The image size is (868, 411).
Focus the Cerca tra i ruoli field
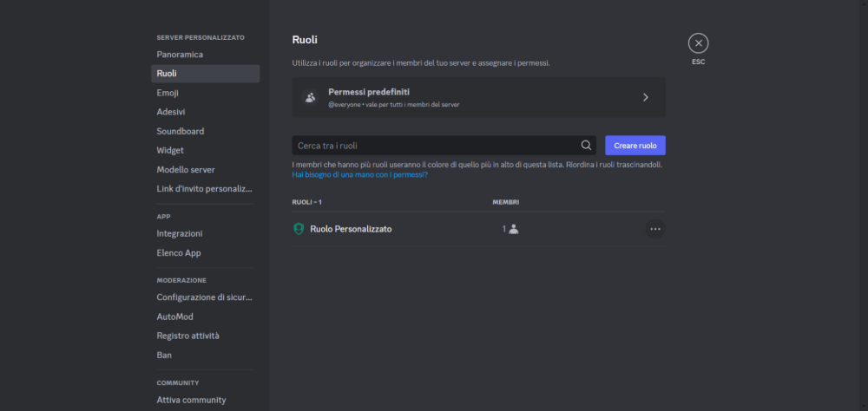click(x=444, y=146)
